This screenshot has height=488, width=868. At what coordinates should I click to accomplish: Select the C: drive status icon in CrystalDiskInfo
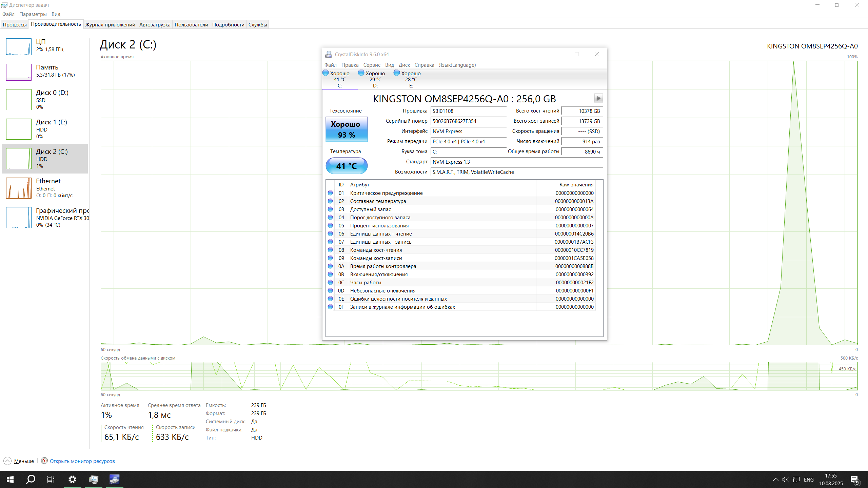(x=325, y=73)
